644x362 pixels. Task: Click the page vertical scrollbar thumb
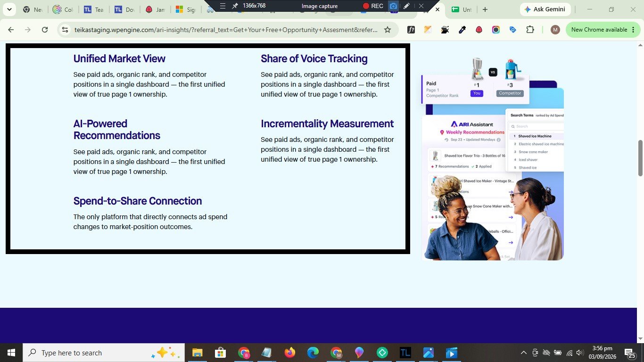click(640, 158)
